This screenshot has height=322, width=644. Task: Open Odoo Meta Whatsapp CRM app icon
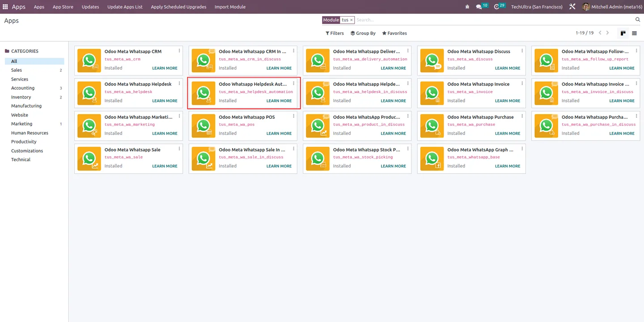(89, 60)
